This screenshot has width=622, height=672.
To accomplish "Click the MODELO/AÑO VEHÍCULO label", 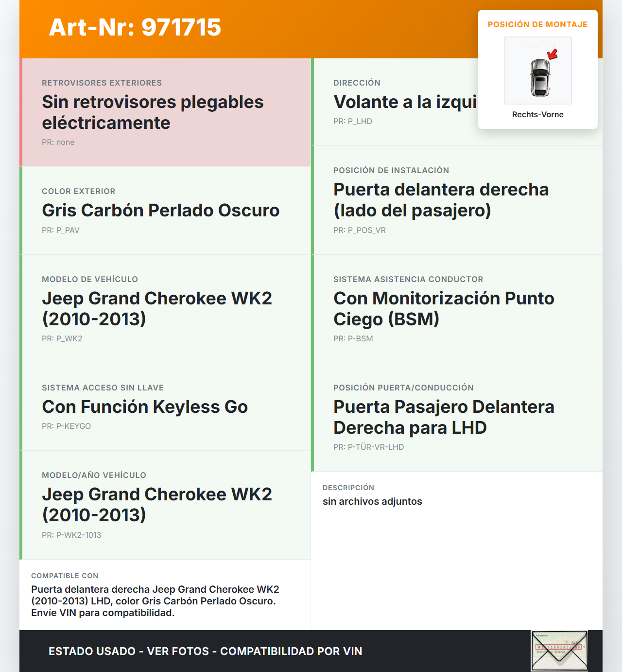I will (x=94, y=475).
